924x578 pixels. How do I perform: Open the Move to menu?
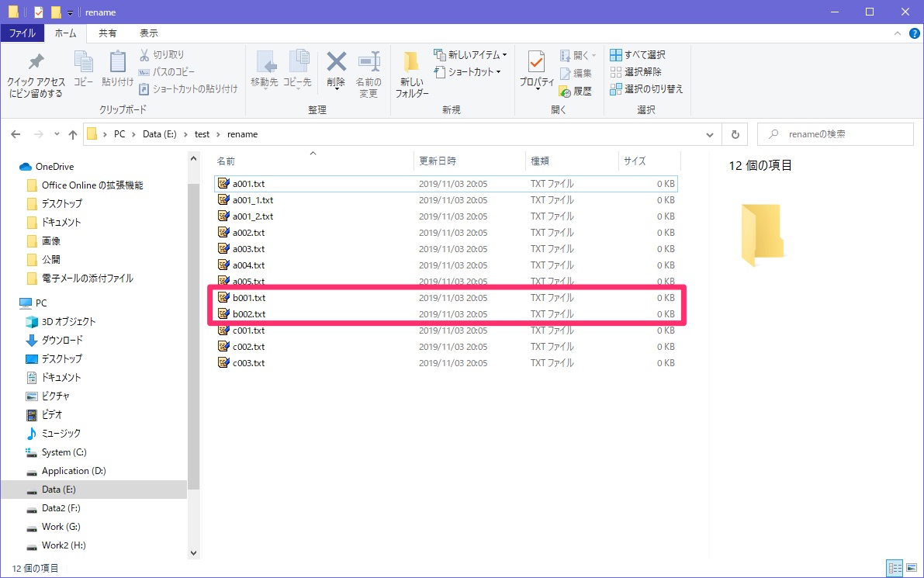264,70
